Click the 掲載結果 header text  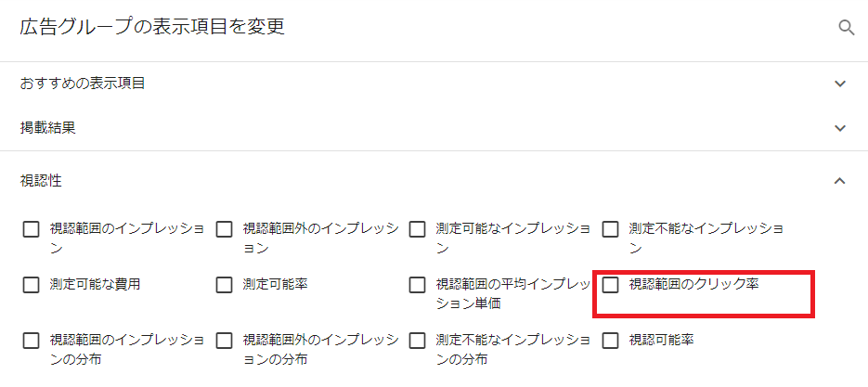(48, 128)
